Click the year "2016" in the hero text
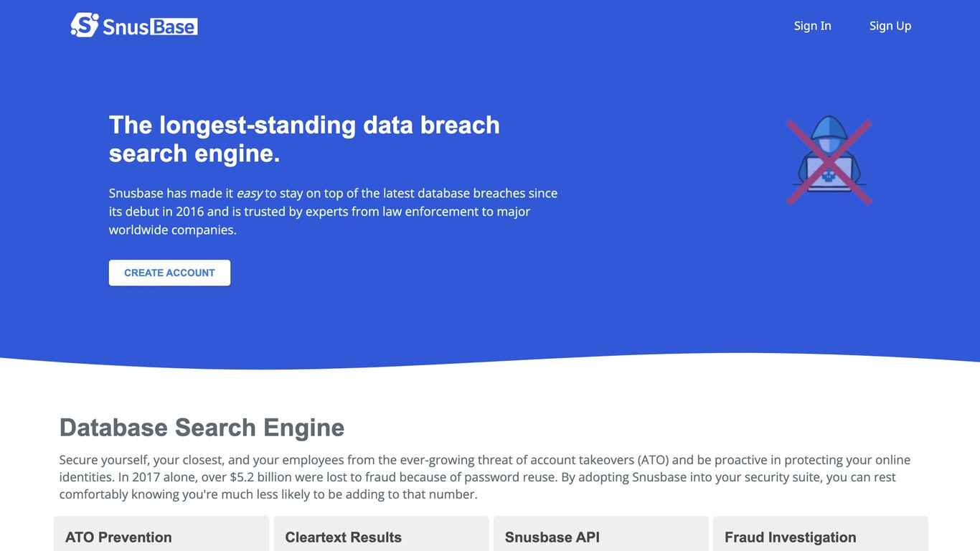Screen dimensions: 980x551 tap(189, 212)
